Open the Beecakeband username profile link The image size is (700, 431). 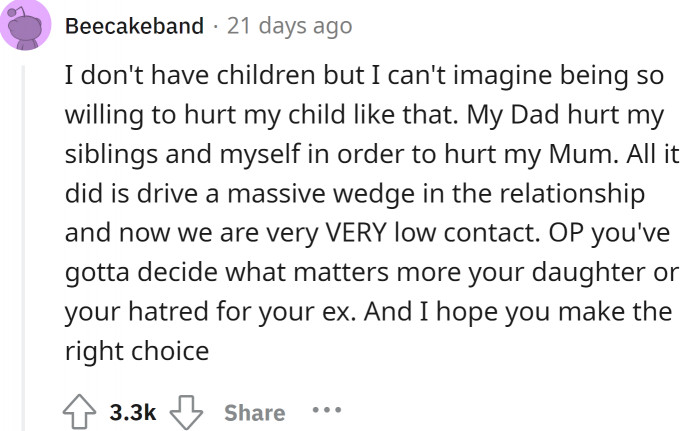134,26
